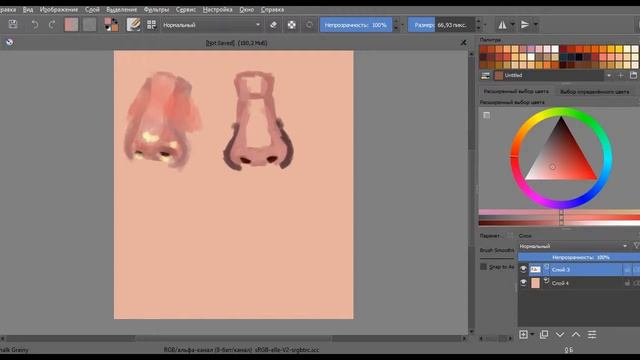Image resolution: width=640 pixels, height=360 pixels.
Task: Open palette list icon beside Untitled
Action: (485, 76)
